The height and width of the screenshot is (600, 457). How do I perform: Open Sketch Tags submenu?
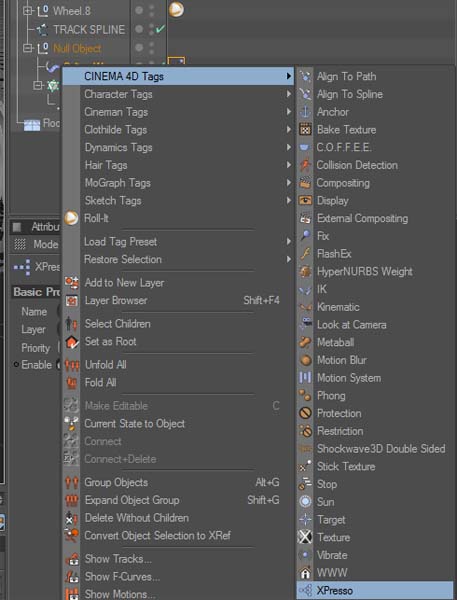(x=178, y=201)
